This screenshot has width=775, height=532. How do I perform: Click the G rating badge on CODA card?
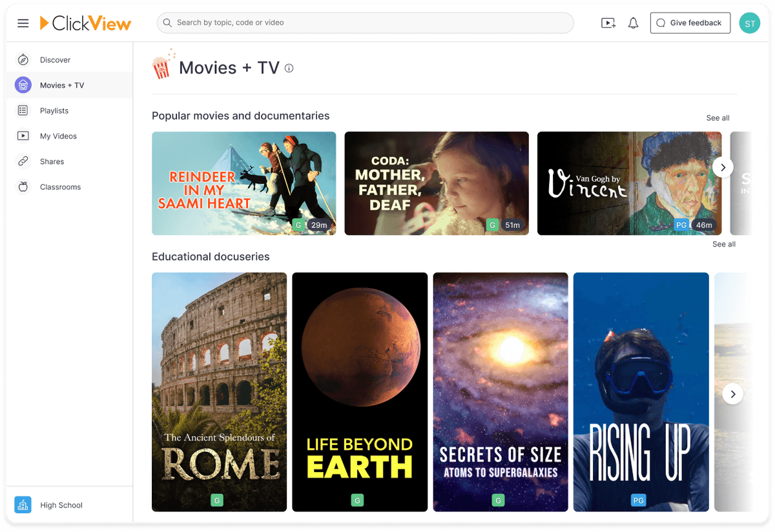(493, 225)
